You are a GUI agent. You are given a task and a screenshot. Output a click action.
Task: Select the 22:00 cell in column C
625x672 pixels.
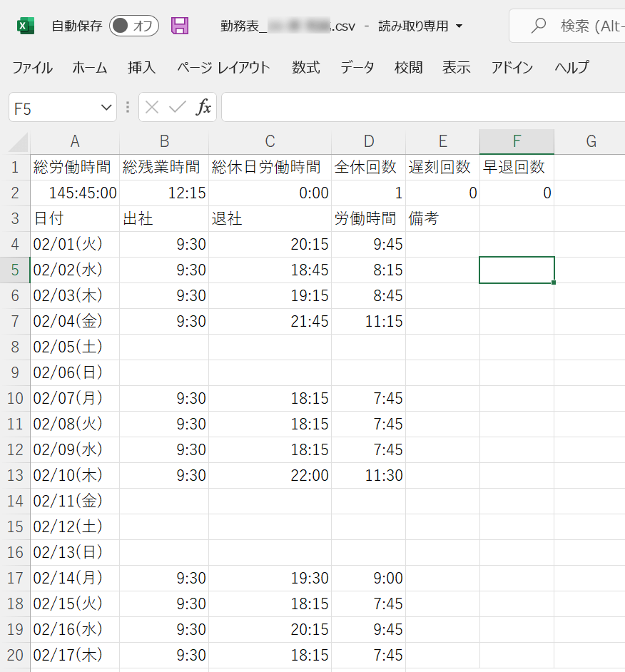[x=270, y=476]
